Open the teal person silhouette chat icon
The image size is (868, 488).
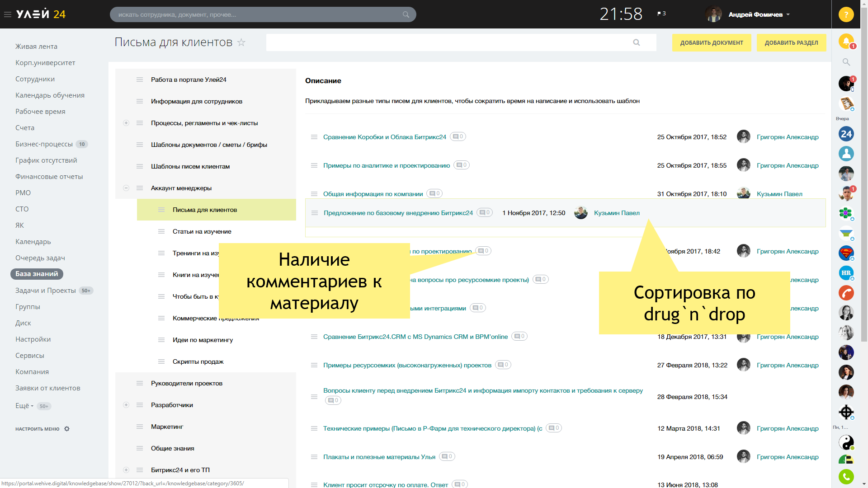tap(846, 154)
